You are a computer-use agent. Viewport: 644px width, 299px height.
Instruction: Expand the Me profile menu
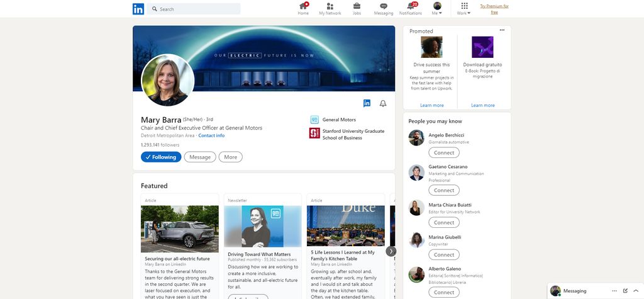pyautogui.click(x=437, y=9)
